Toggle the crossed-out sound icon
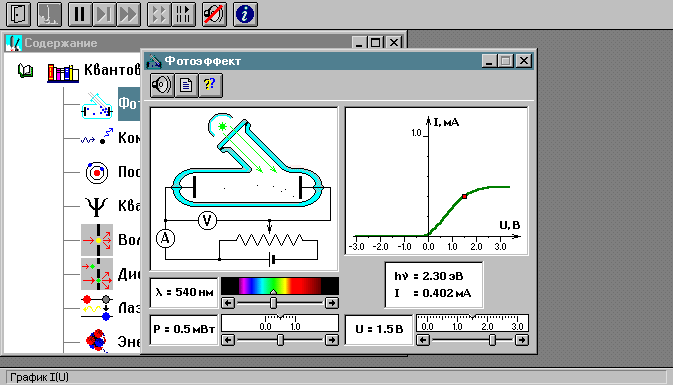Image resolution: width=673 pixels, height=385 pixels. coord(214,14)
